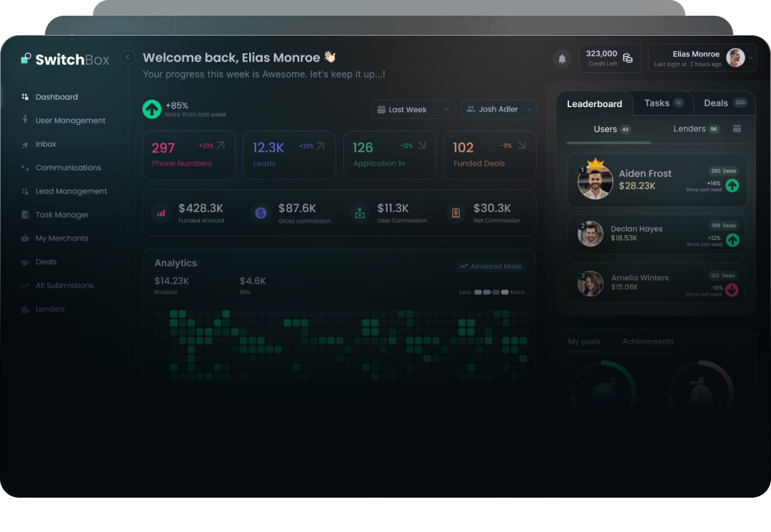
Task: Open the Achievements section
Action: tap(648, 341)
